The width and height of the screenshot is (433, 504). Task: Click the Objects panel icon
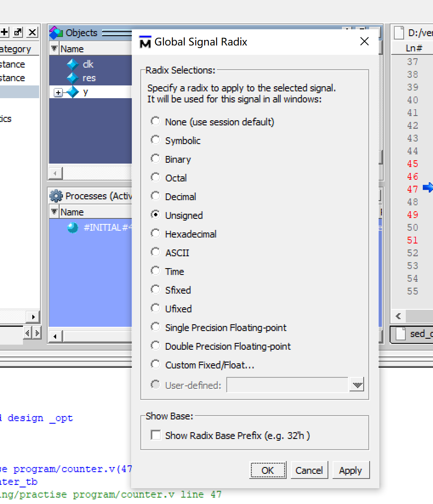coord(56,32)
